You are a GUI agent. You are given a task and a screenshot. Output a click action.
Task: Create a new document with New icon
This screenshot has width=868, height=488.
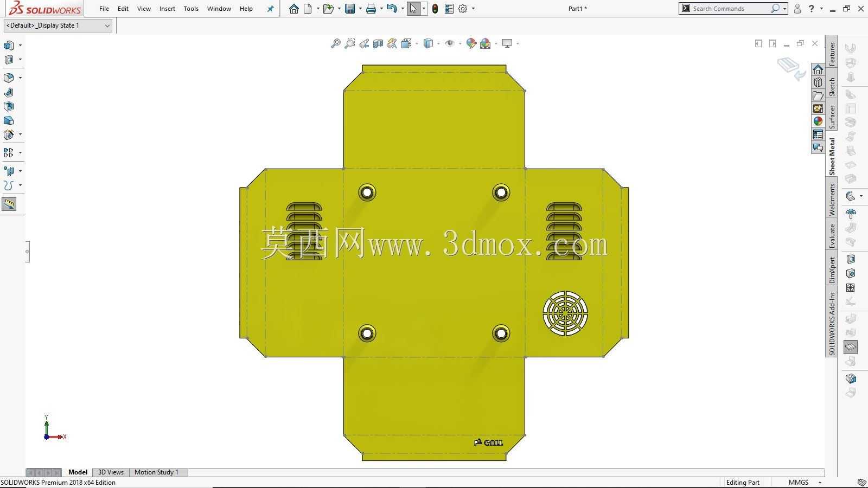pyautogui.click(x=308, y=9)
